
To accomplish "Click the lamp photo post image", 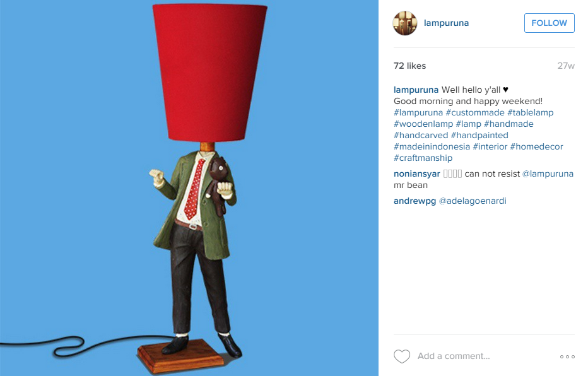I will (189, 188).
